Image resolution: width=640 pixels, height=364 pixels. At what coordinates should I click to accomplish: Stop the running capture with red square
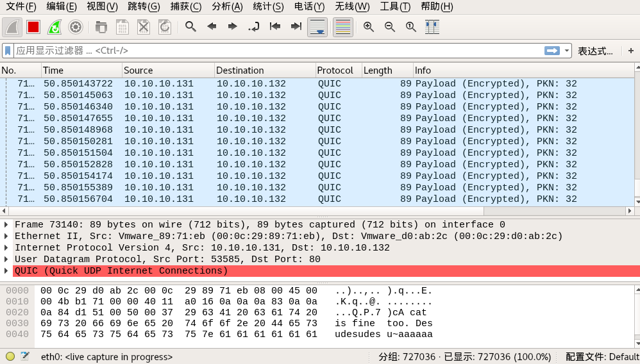[33, 28]
